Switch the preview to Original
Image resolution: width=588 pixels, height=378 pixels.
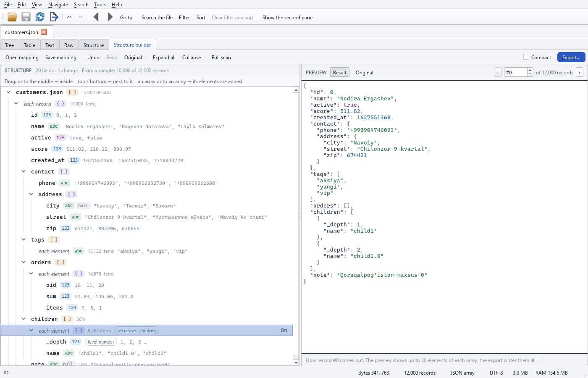[365, 72]
